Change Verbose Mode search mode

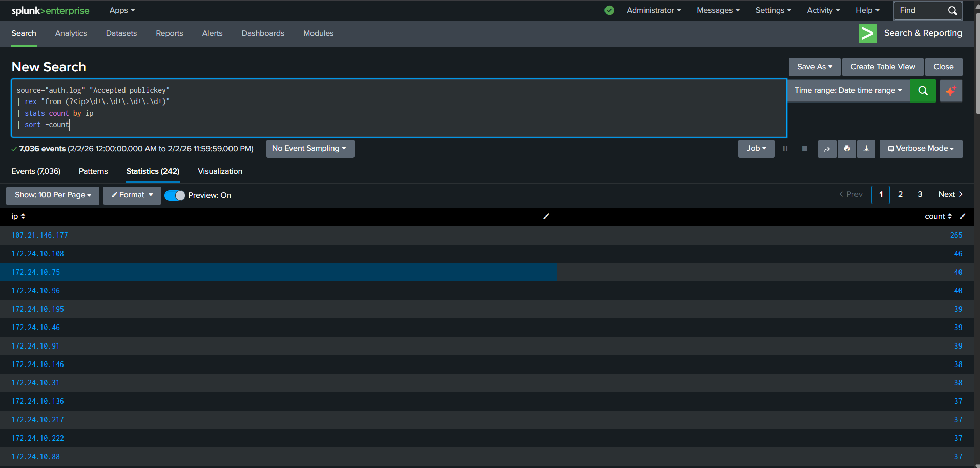pos(921,149)
